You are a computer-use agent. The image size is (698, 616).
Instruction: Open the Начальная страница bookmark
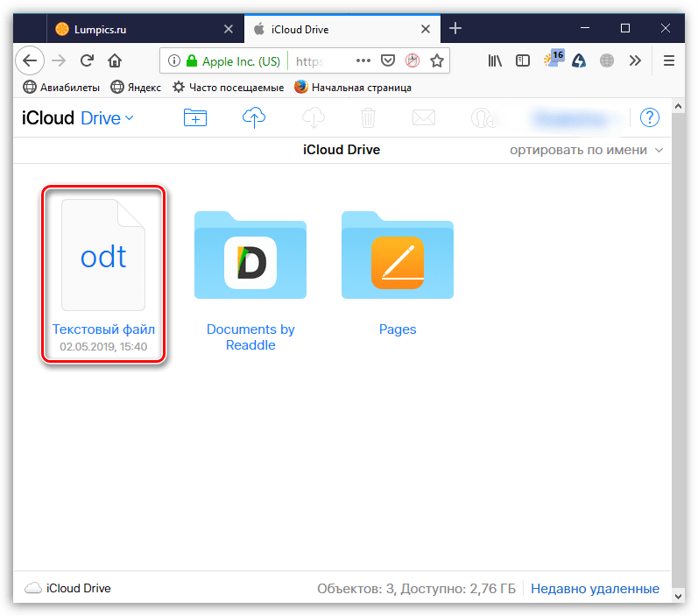point(353,88)
